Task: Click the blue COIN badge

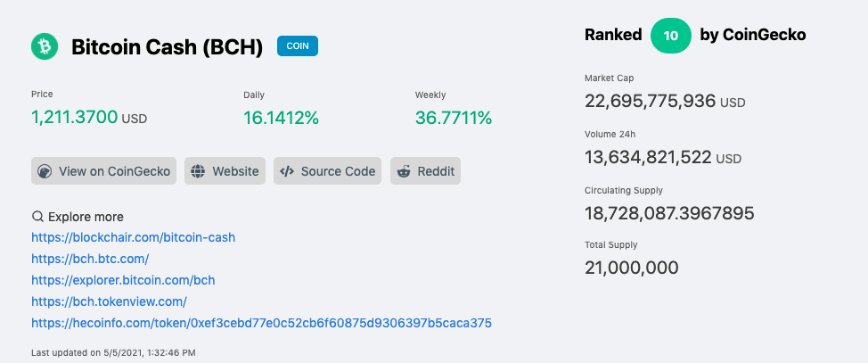Action: (x=298, y=46)
